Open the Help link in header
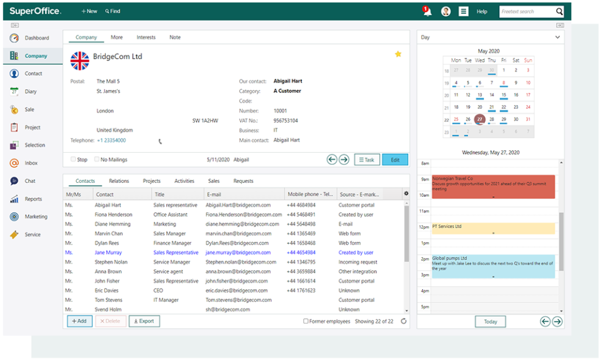This screenshot has height=364, width=604. 482,11
